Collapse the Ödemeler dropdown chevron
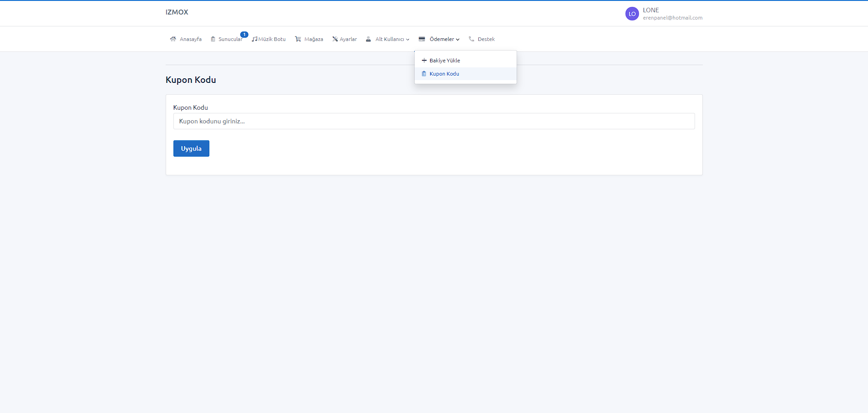868x413 pixels. (458, 40)
